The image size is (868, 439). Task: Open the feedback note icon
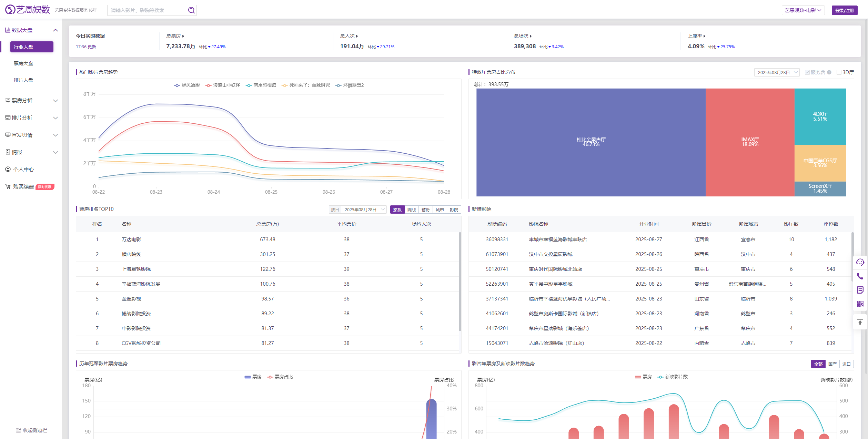click(x=860, y=290)
